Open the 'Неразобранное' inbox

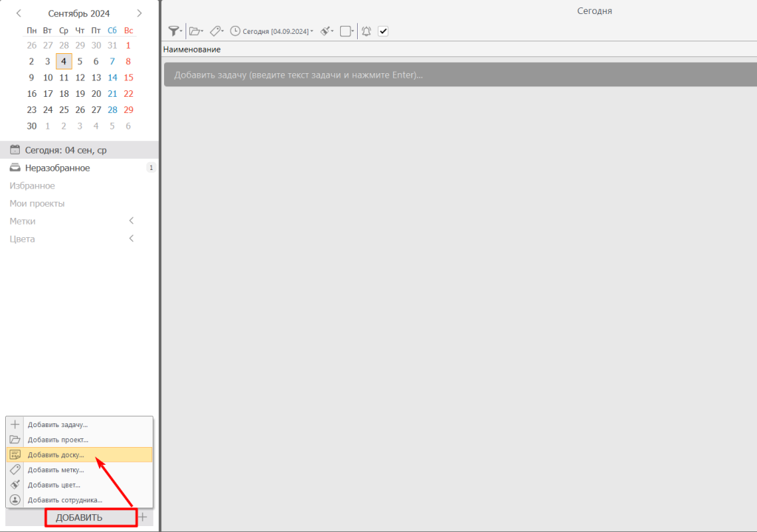click(79, 168)
